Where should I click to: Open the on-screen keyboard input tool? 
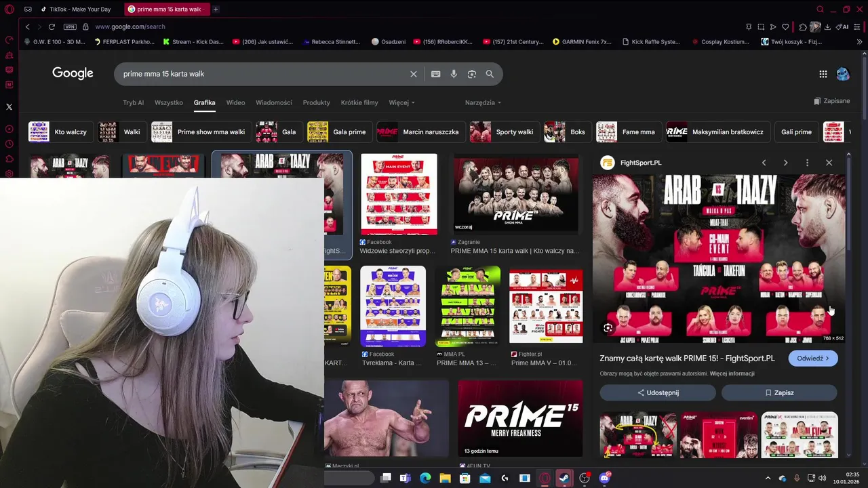(x=436, y=74)
